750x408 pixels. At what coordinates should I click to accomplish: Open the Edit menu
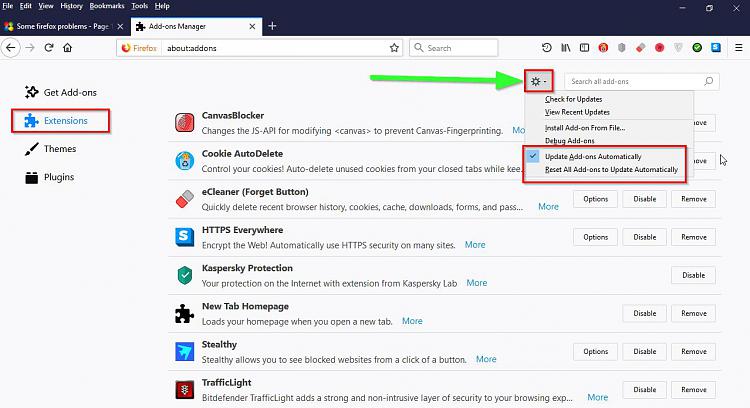click(25, 6)
